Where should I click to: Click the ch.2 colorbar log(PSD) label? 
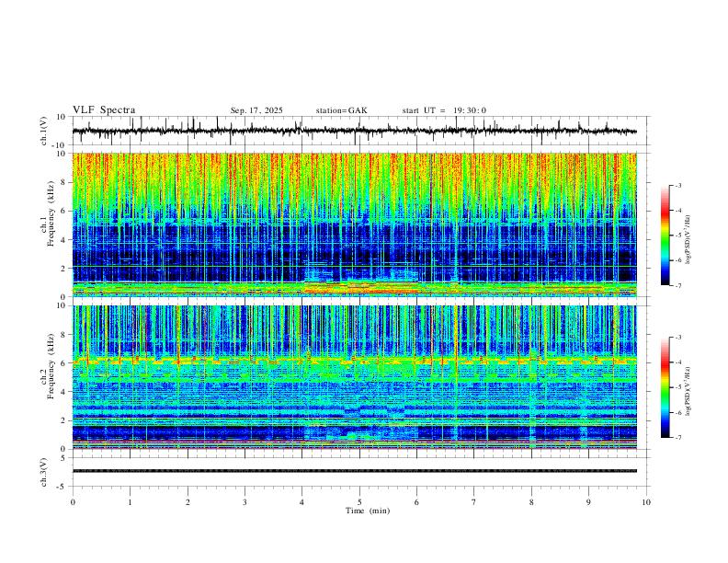pos(688,391)
